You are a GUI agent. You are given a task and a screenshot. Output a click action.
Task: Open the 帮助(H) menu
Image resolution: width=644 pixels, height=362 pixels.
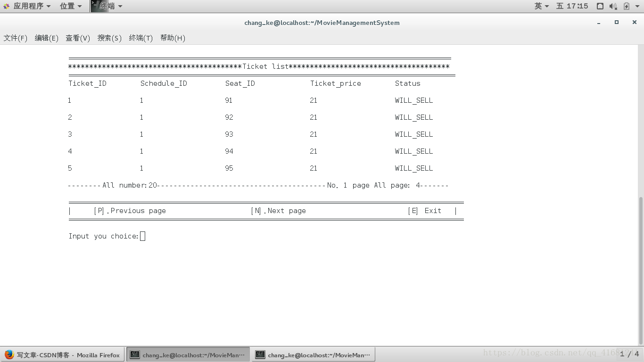[173, 38]
